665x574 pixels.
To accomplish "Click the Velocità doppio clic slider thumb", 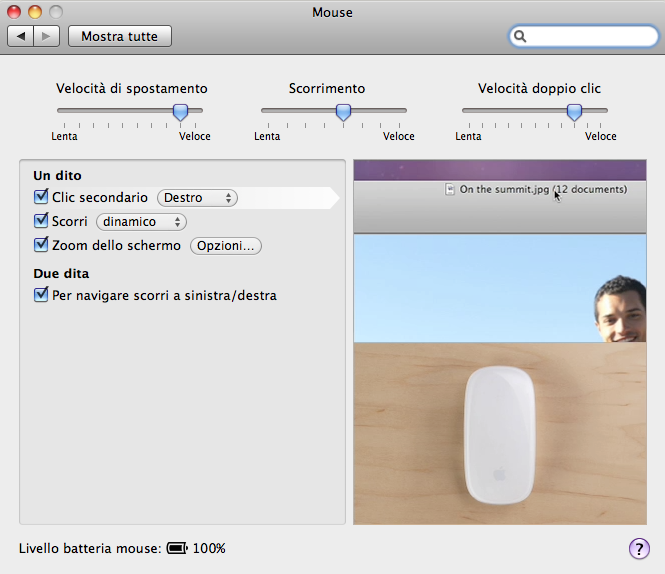I will 574,111.
